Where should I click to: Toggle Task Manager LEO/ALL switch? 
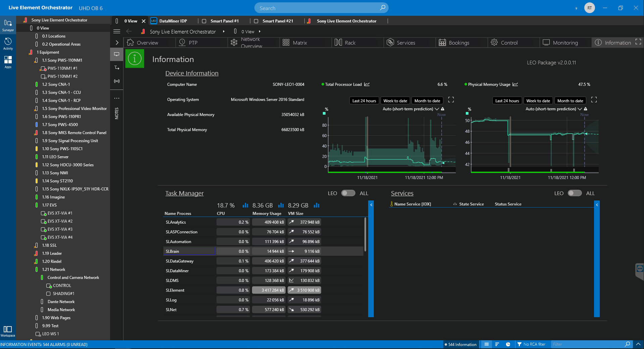coord(348,193)
